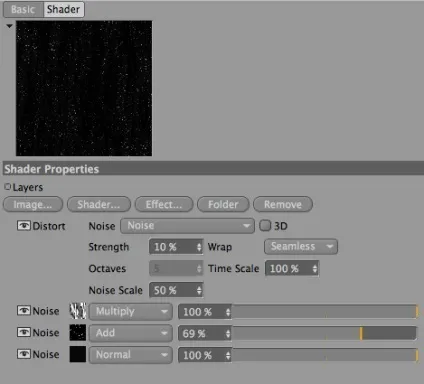The height and width of the screenshot is (384, 424).
Task: Adjust the Strength value stepper arrows
Action: point(199,247)
